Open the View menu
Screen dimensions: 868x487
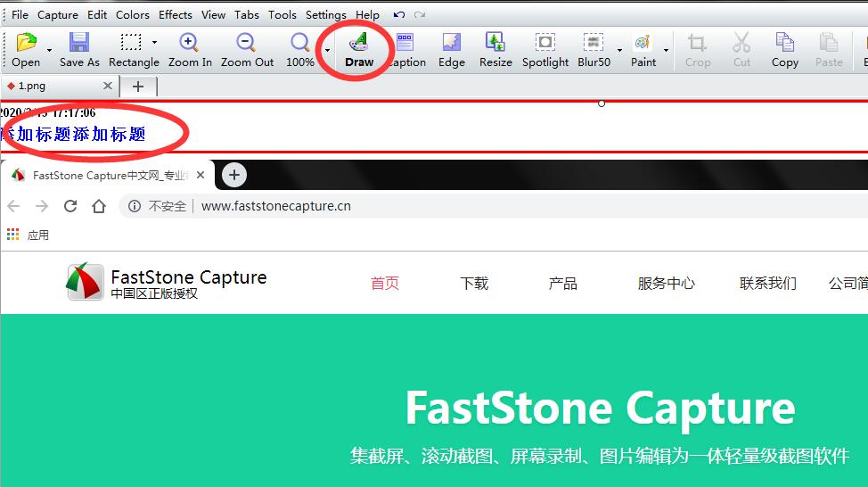pos(213,15)
